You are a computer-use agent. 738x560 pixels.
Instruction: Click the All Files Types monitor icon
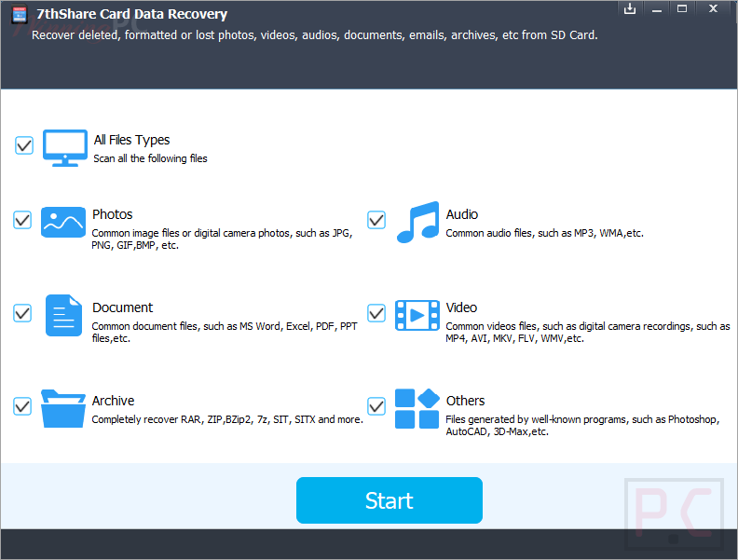tap(65, 148)
